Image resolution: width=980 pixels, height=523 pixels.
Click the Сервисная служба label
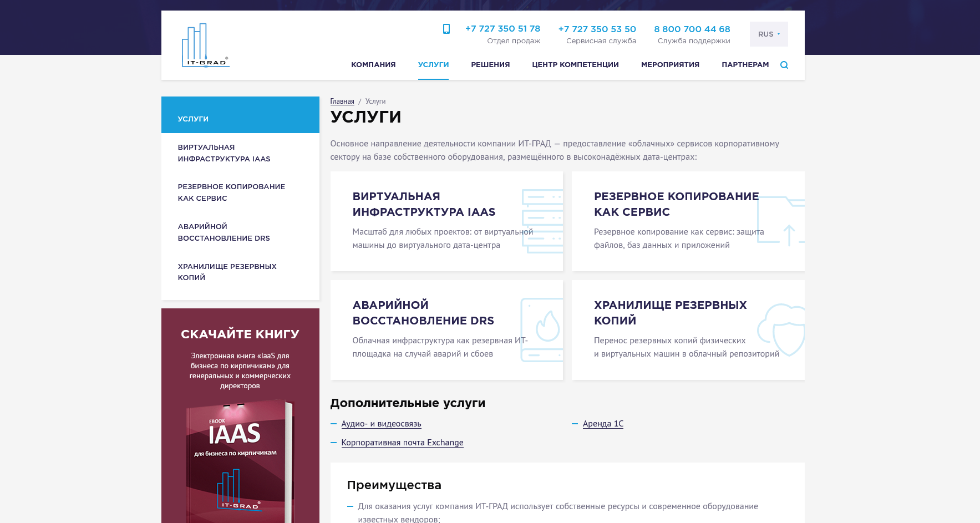tap(601, 41)
